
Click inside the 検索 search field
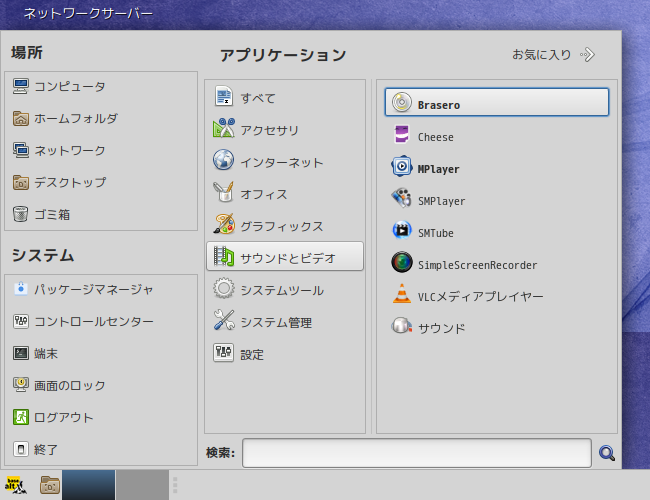click(x=417, y=453)
